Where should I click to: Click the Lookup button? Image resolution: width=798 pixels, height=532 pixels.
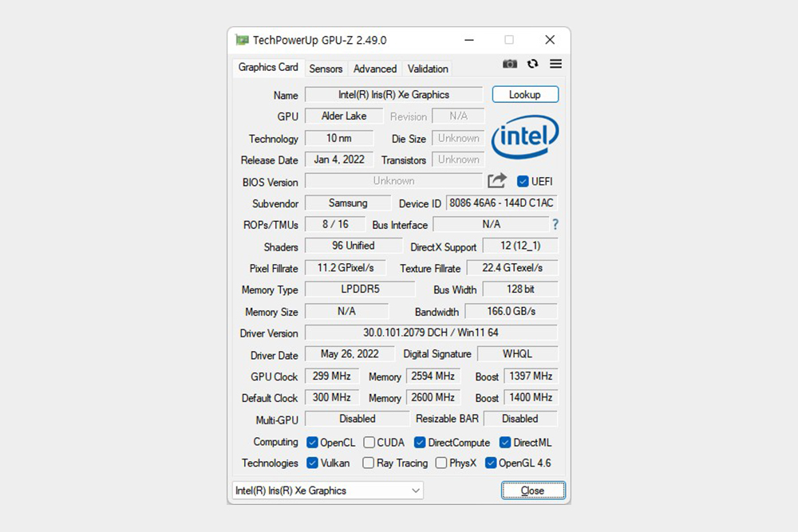pos(525,95)
